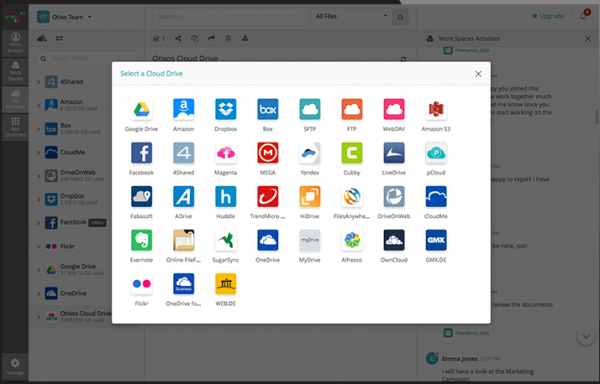This screenshot has height=384, width=600.
Task: Select Google Drive in the cloud drive dialog
Action: tap(141, 109)
